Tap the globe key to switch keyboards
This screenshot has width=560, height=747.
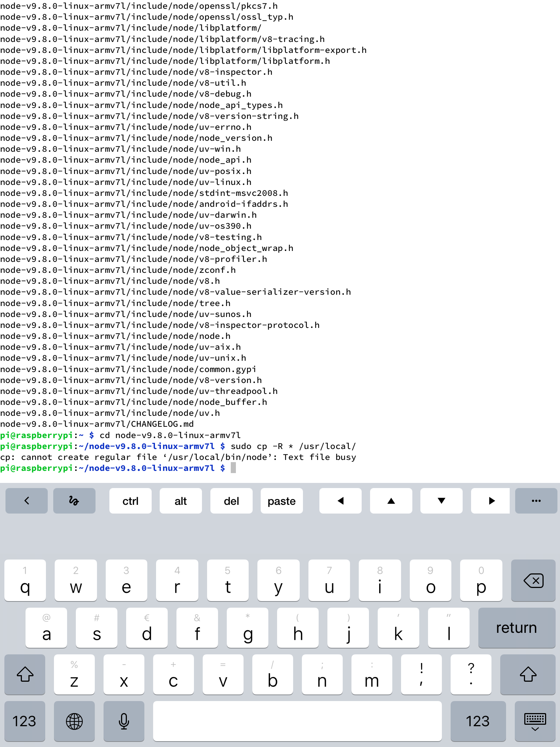74,721
